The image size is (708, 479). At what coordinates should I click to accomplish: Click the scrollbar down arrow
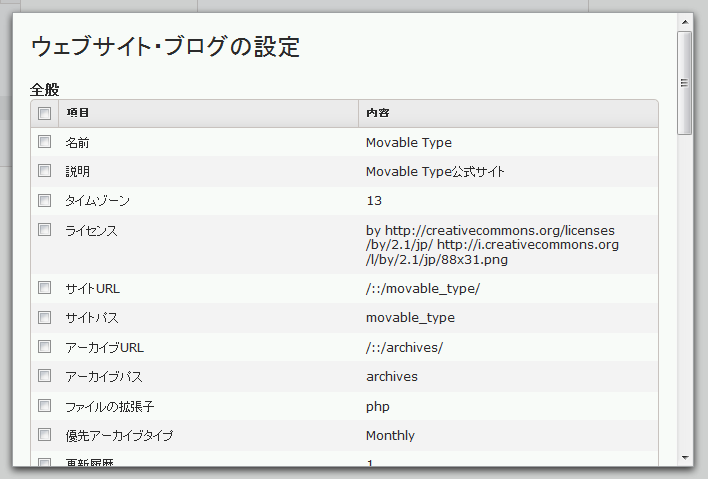[685, 458]
